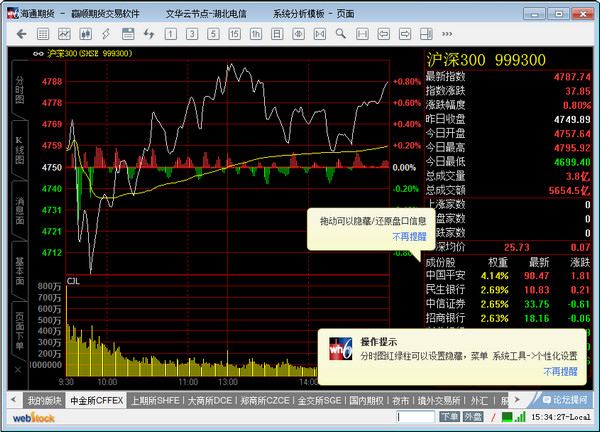
Task: Select the 5 minute period icon
Action: pos(213,34)
